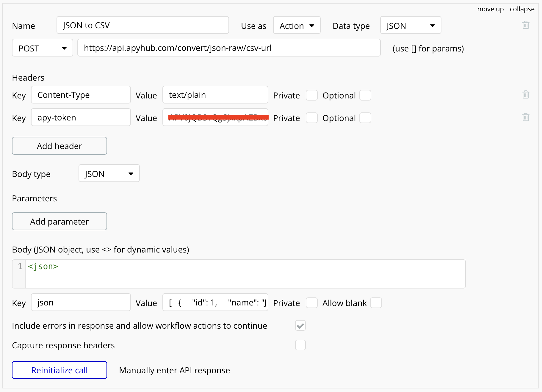The image size is (542, 392).
Task: Edit the Content-Type key field
Action: pos(81,95)
